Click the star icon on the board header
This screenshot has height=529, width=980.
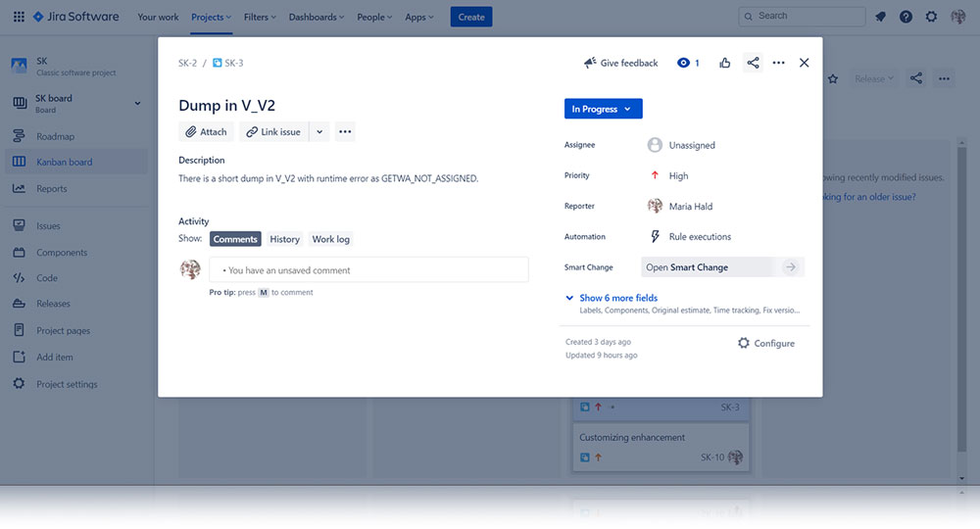[x=833, y=78]
